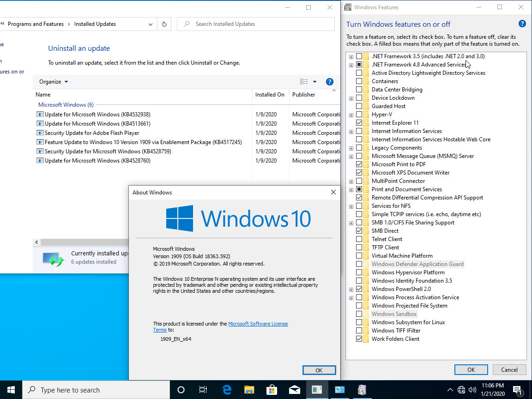
Task: Expand .NET Framework 4.8 Advanced Services
Action: [x=351, y=65]
